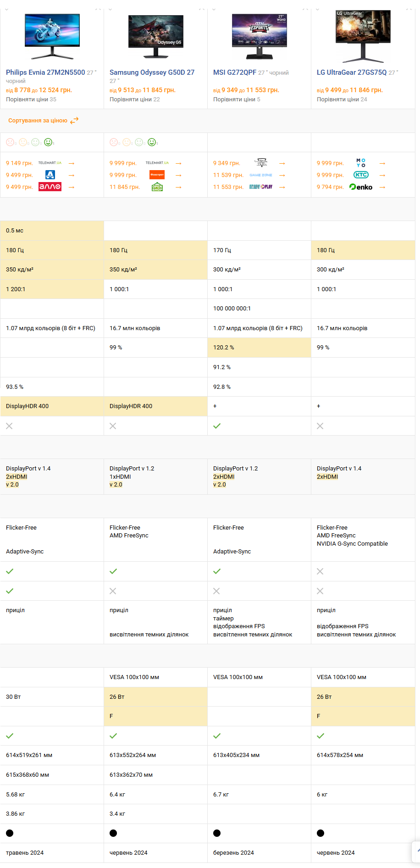The height and width of the screenshot is (868, 420).
Task: Open the Open Shop store logo
Action: (157, 187)
